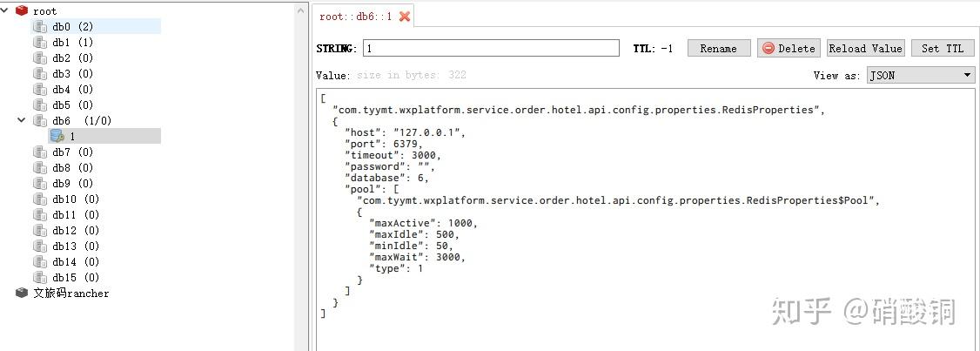
Task: Click the key icon for entry 1
Action: [x=57, y=136]
